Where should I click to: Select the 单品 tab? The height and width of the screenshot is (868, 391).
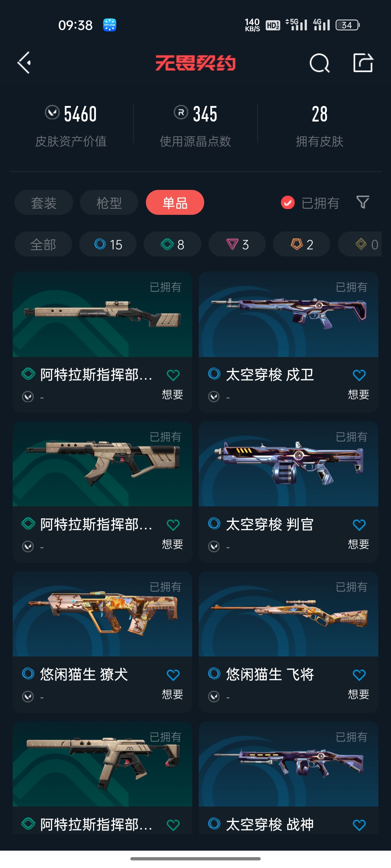[x=175, y=203]
